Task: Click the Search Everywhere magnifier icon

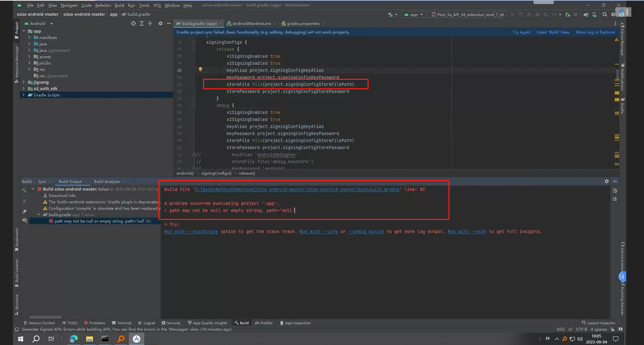Action: [x=605, y=15]
